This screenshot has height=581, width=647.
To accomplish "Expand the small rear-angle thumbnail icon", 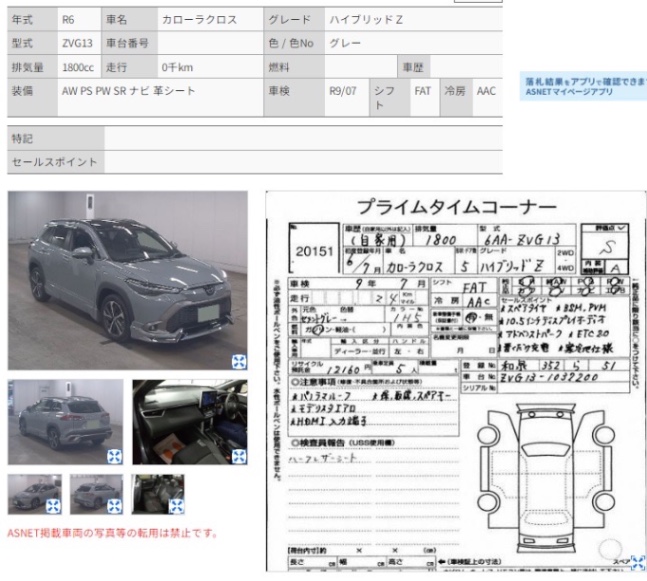I will point(114,506).
